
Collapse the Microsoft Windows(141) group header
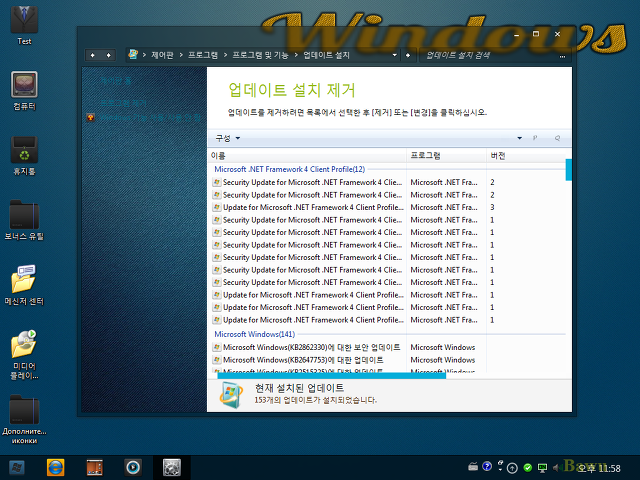254,334
